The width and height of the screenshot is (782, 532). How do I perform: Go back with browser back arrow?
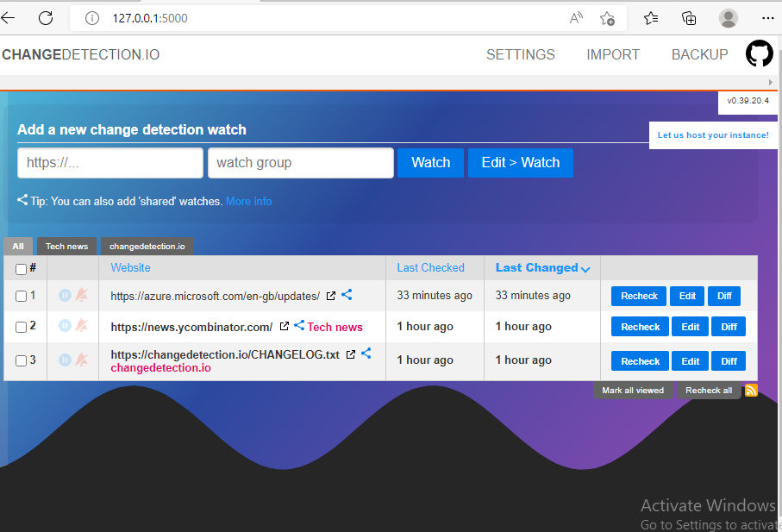(9, 18)
